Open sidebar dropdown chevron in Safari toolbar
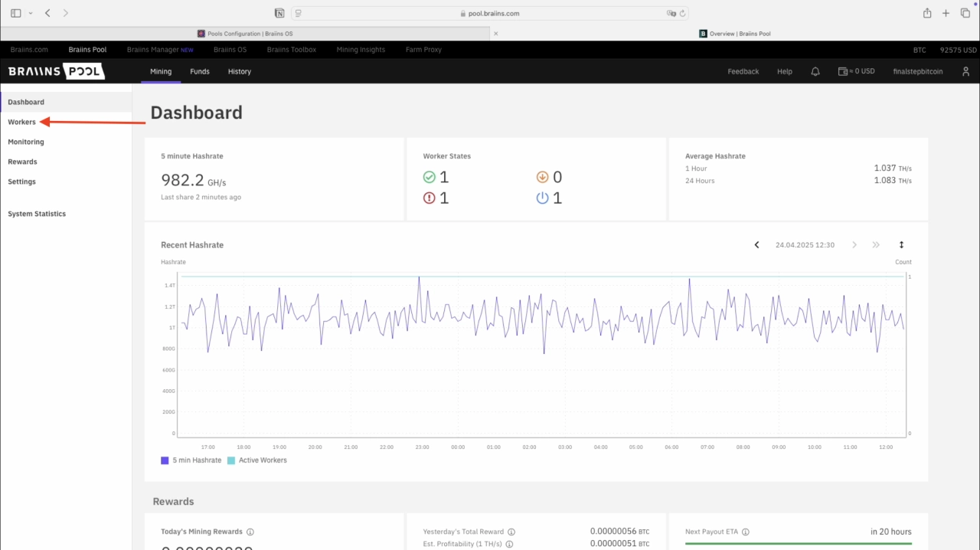 click(31, 13)
